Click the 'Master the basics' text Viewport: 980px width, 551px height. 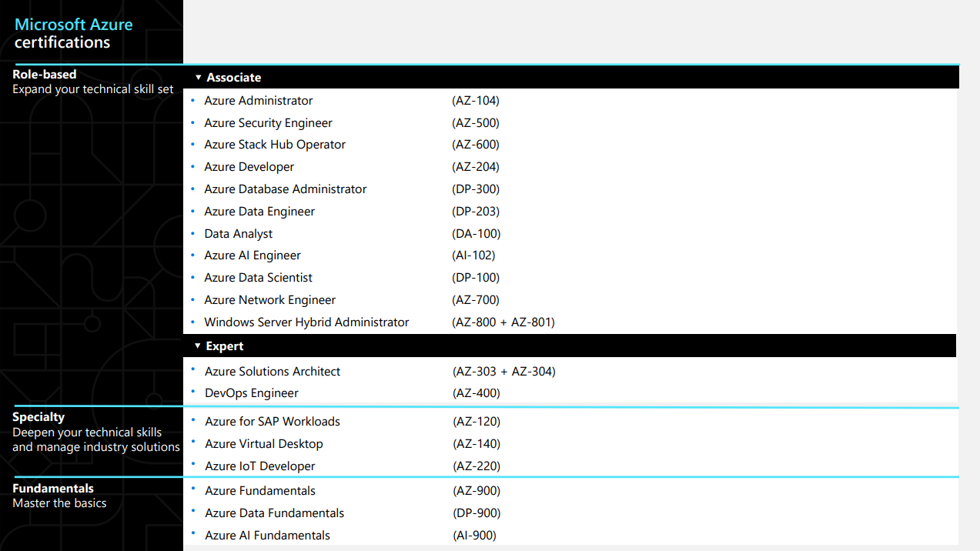click(x=59, y=503)
